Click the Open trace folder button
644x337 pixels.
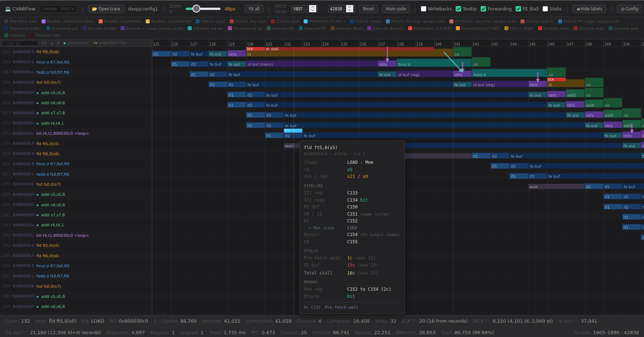tap(106, 9)
